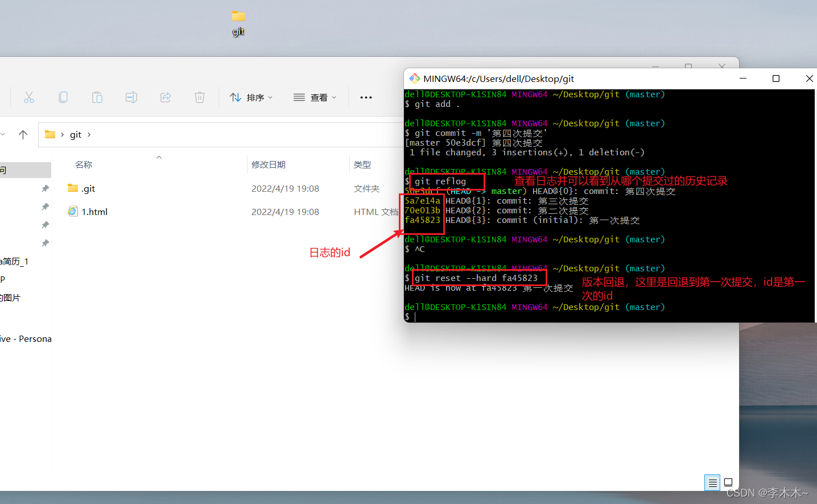Open the 图片 item in navigation pane
817x504 pixels.
[x=10, y=298]
